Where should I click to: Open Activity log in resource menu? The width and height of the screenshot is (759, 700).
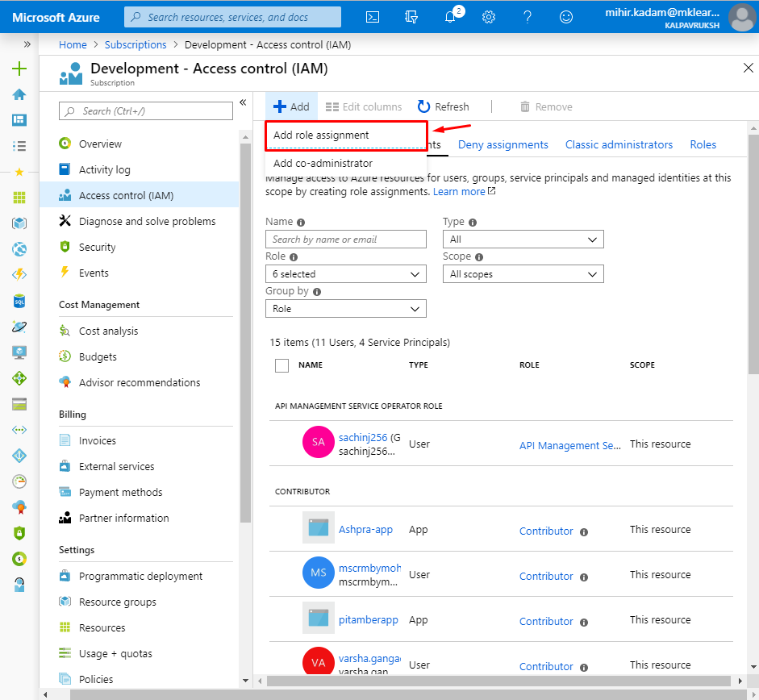pos(139,169)
